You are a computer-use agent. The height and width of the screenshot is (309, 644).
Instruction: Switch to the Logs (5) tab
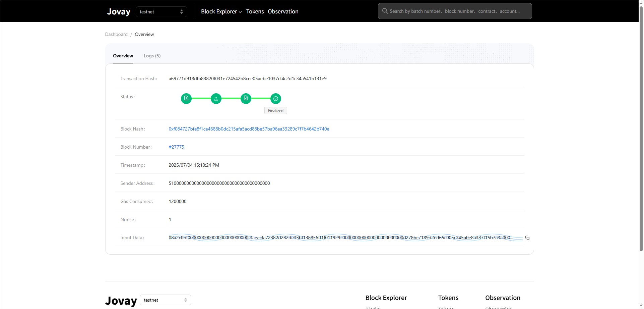click(x=152, y=56)
